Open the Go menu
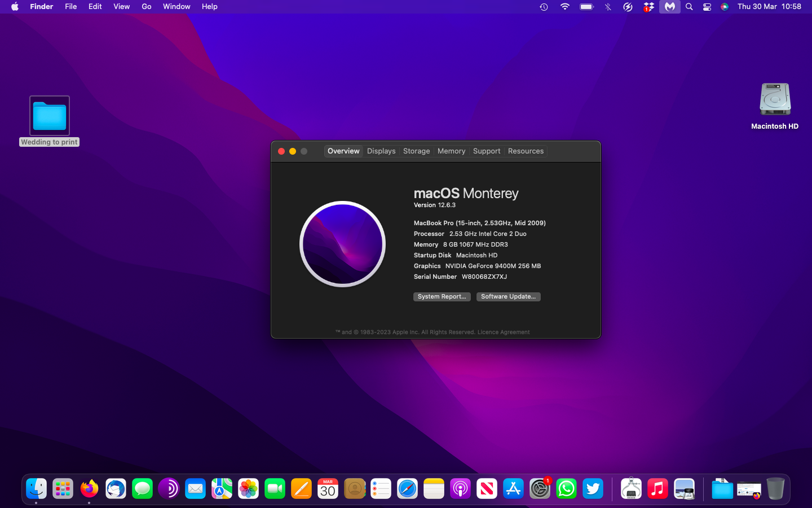 pyautogui.click(x=146, y=7)
